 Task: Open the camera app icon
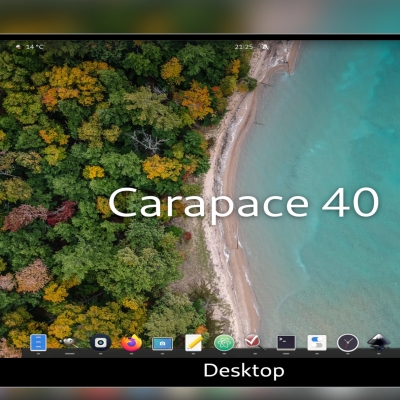[101, 343]
